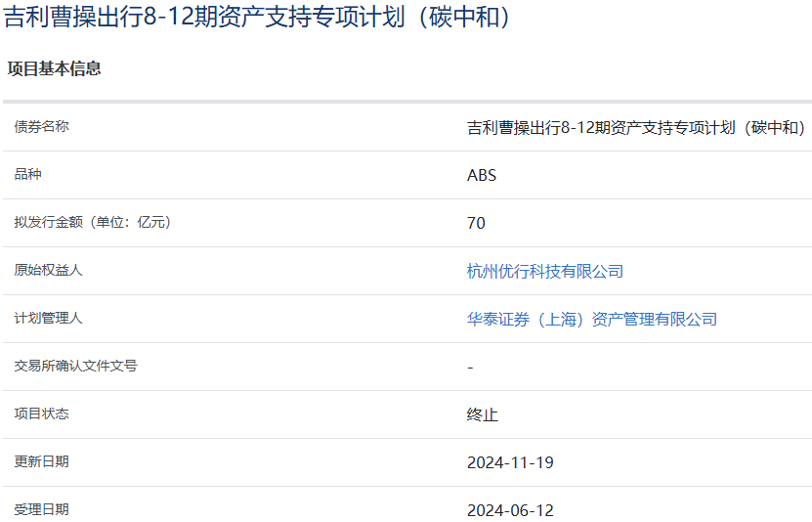
Task: Open the 杭州优行科技有限公司 link
Action: (545, 271)
